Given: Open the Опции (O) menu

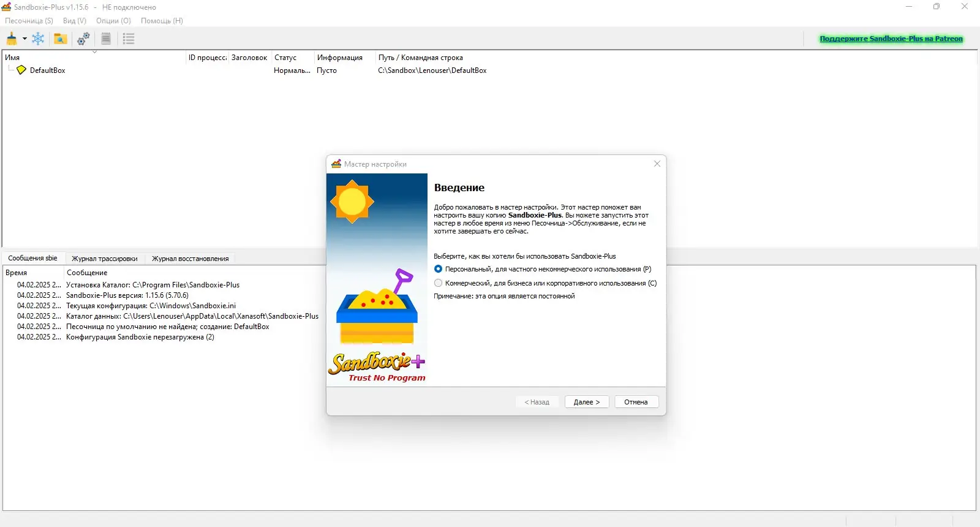Looking at the screenshot, I should click(x=113, y=21).
